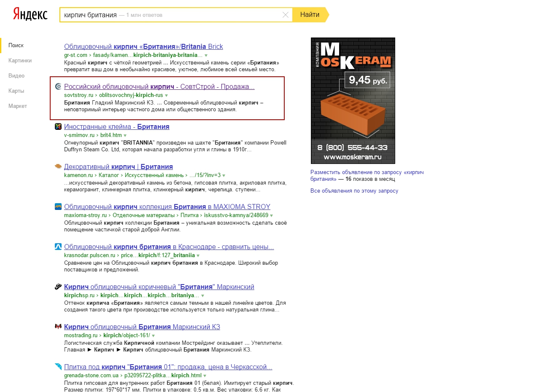This screenshot has width=550, height=392.
Task: Click the krasnodar.pulscen.ru result favicon
Action: point(58,247)
